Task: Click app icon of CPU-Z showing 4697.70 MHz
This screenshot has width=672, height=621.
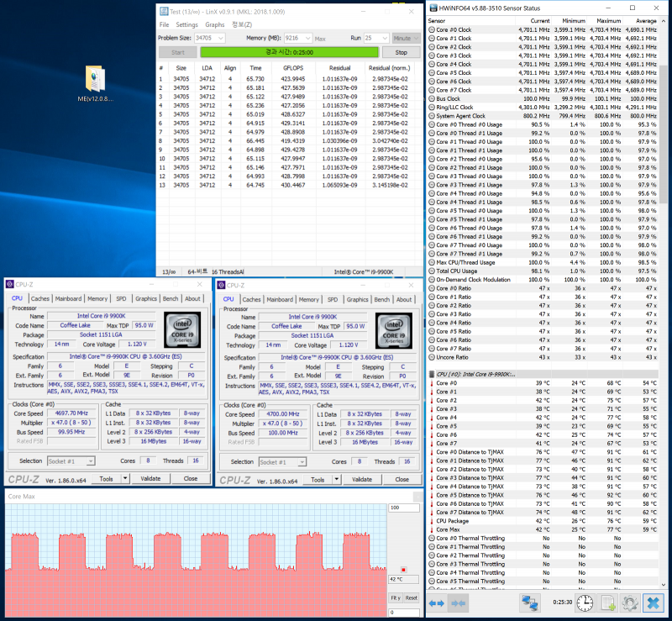Action: click(10, 284)
